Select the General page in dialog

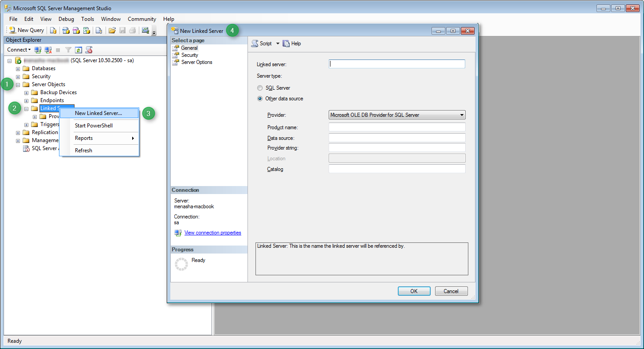pos(189,48)
